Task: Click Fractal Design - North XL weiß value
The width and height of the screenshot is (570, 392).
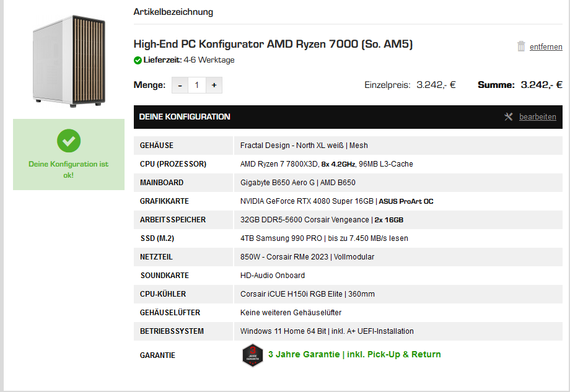Action: click(x=304, y=146)
